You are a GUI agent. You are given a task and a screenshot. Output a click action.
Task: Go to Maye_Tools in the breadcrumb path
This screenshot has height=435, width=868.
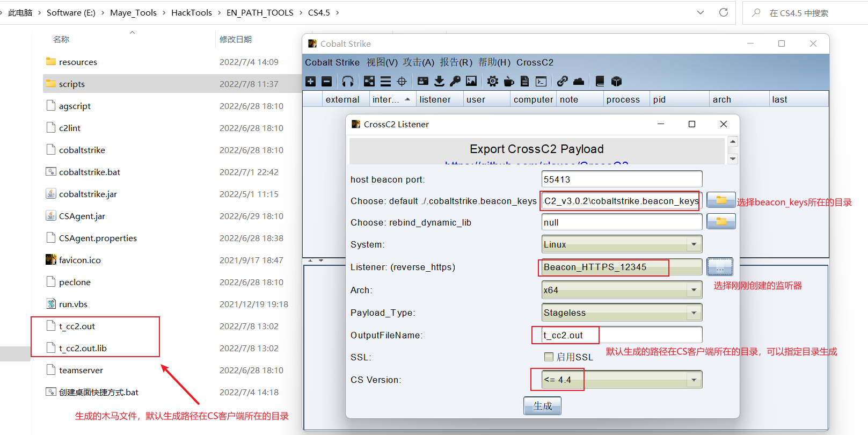[133, 12]
